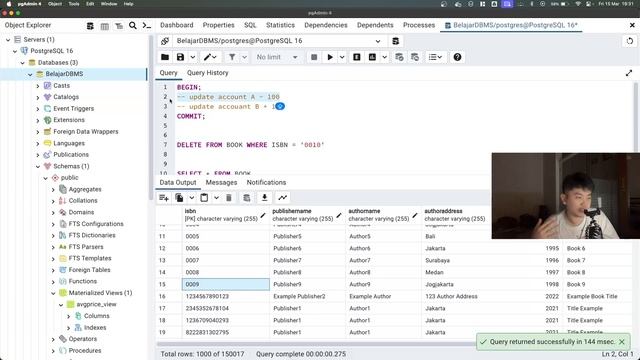Edit the isbn column header pencil
The height and width of the screenshot is (360, 640).
(263, 216)
